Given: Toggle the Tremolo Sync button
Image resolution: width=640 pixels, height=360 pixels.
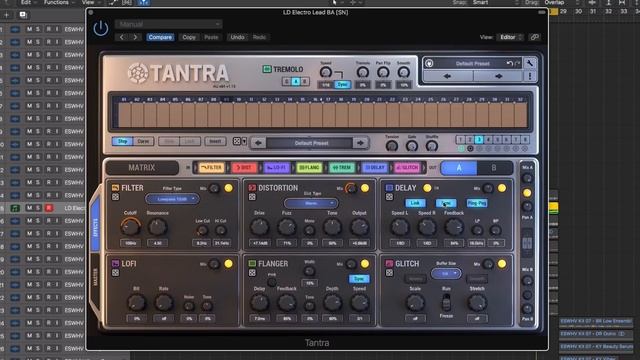Looking at the screenshot, I should pyautogui.click(x=342, y=85).
